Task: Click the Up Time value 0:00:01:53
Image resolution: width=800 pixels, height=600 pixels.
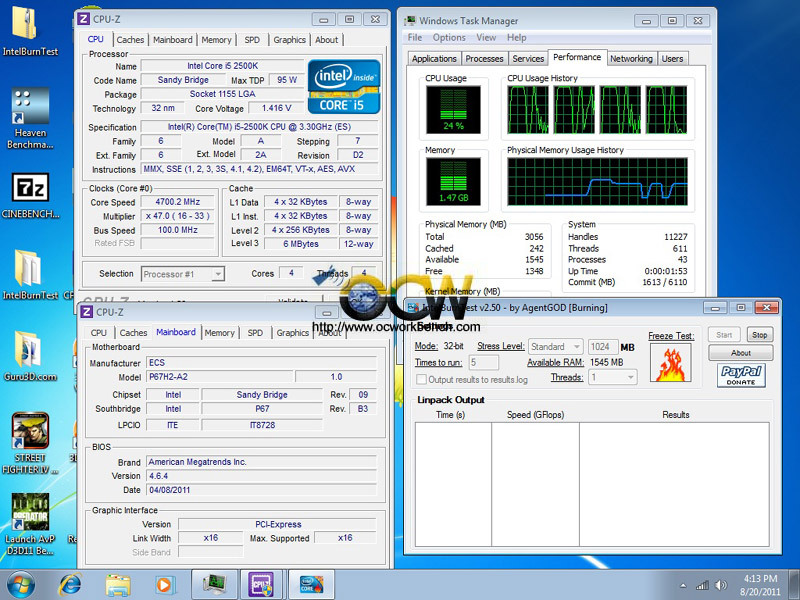Action: coord(665,271)
